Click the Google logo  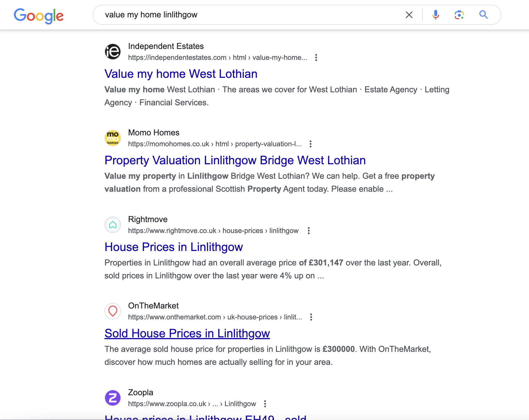39,15
